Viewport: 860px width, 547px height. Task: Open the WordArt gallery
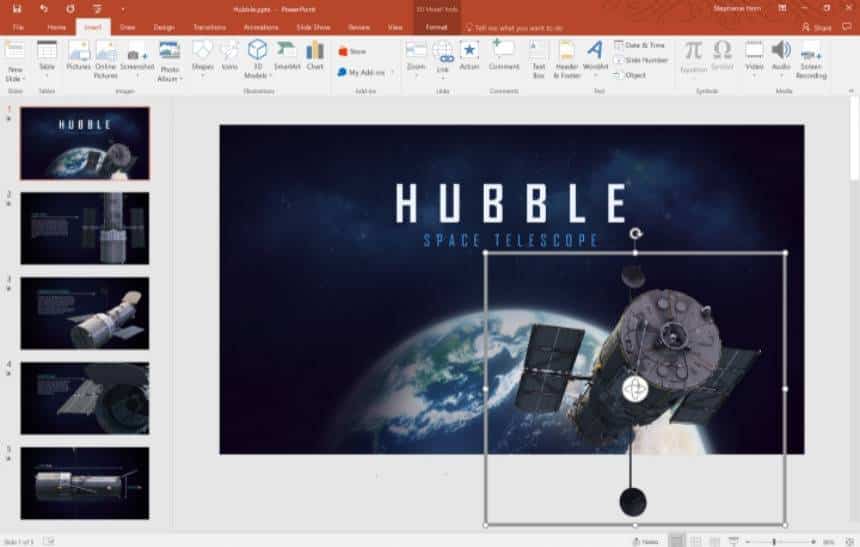[595, 57]
